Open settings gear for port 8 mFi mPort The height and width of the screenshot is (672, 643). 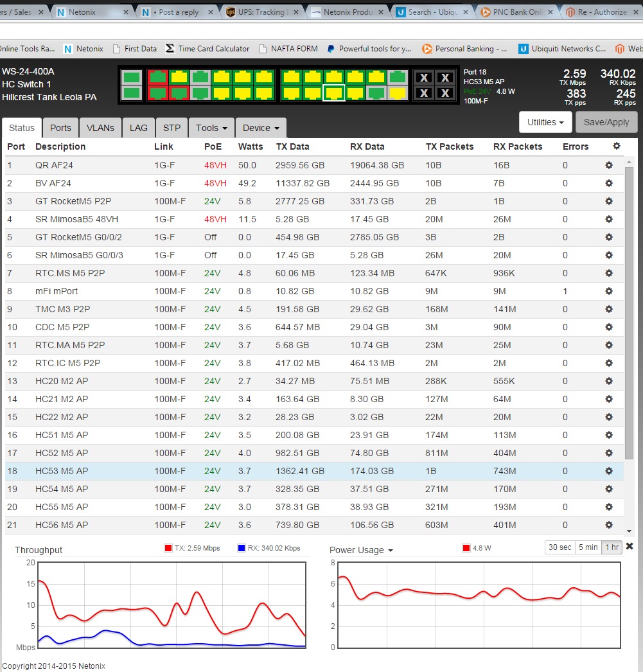pyautogui.click(x=609, y=291)
